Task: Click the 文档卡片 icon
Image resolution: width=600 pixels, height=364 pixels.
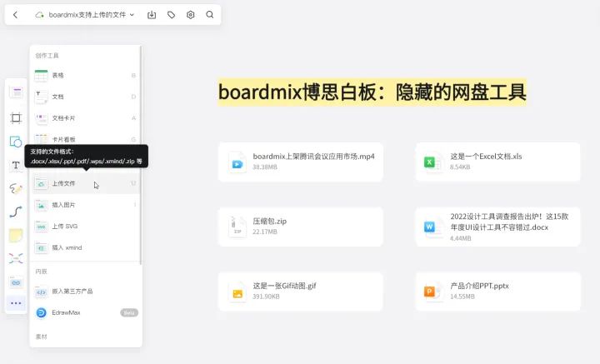Action: pos(41,118)
